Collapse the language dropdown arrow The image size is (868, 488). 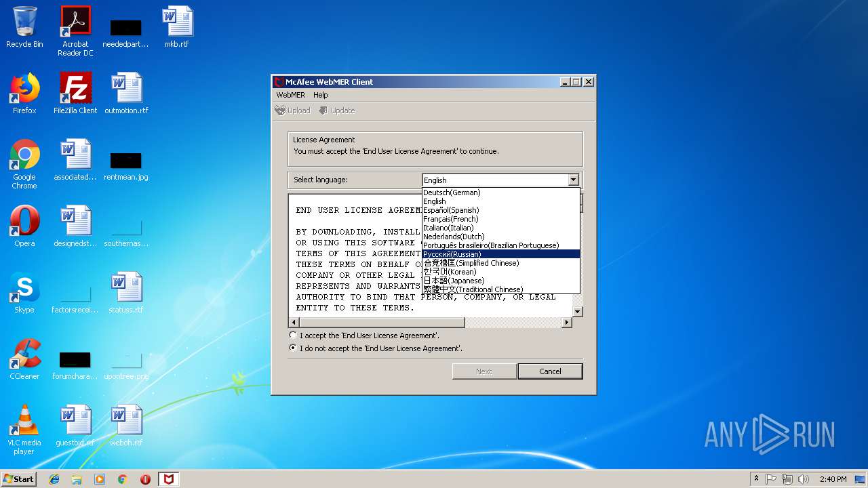pos(573,180)
